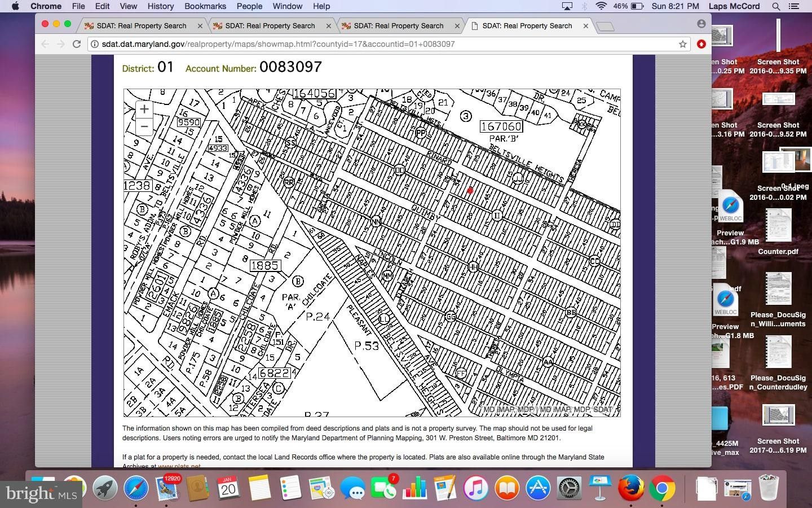Open the Bookmarks menu
Image resolution: width=812 pixels, height=508 pixels.
tap(205, 6)
